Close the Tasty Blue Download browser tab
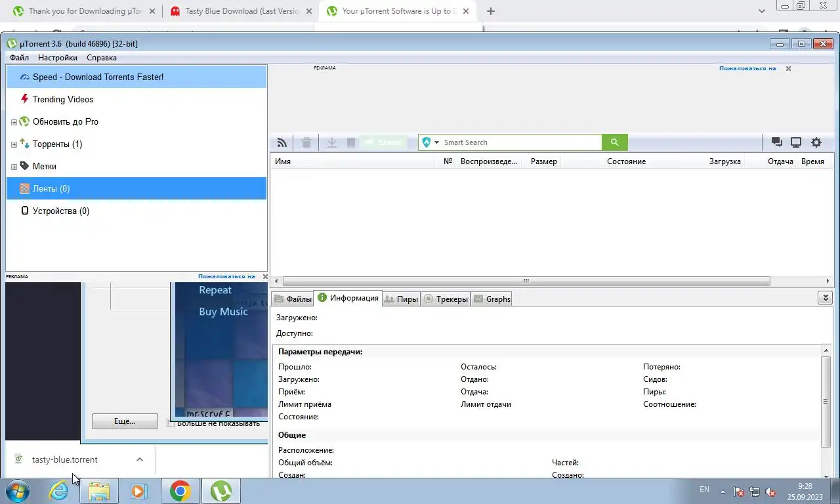840x504 pixels. (308, 11)
